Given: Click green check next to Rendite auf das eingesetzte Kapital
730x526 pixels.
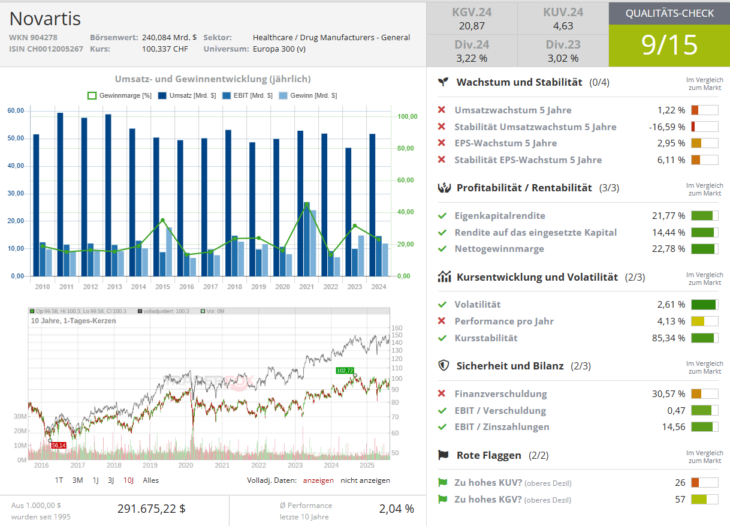Looking at the screenshot, I should (x=442, y=232).
